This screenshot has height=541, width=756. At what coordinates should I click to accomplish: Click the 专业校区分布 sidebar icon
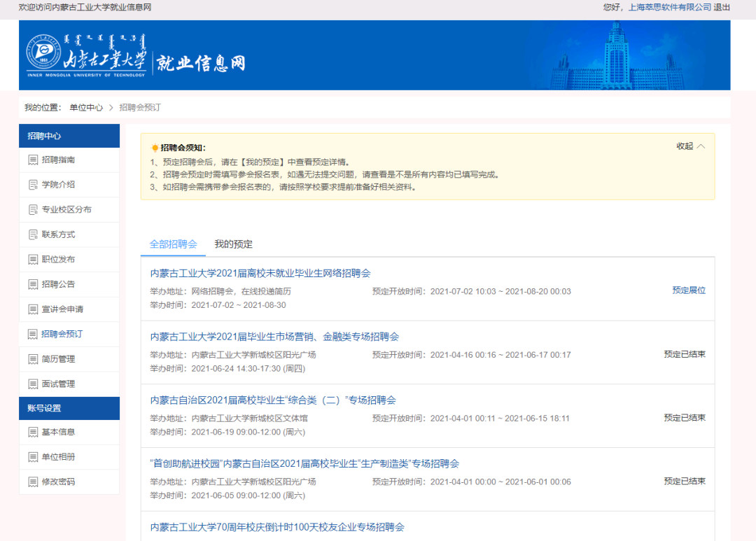32,210
